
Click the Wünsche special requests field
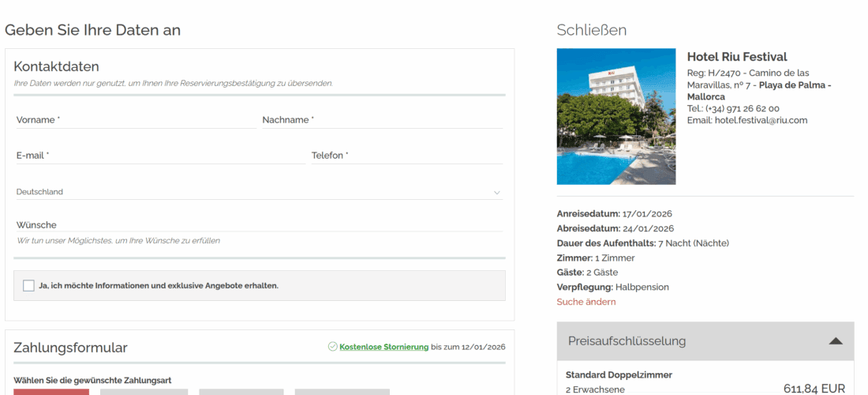pyautogui.click(x=259, y=225)
